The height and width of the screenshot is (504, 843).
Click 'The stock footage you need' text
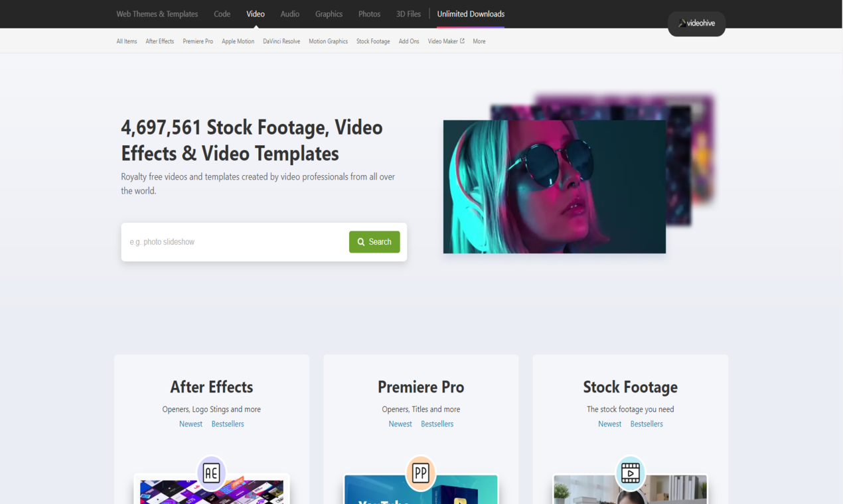(x=630, y=409)
